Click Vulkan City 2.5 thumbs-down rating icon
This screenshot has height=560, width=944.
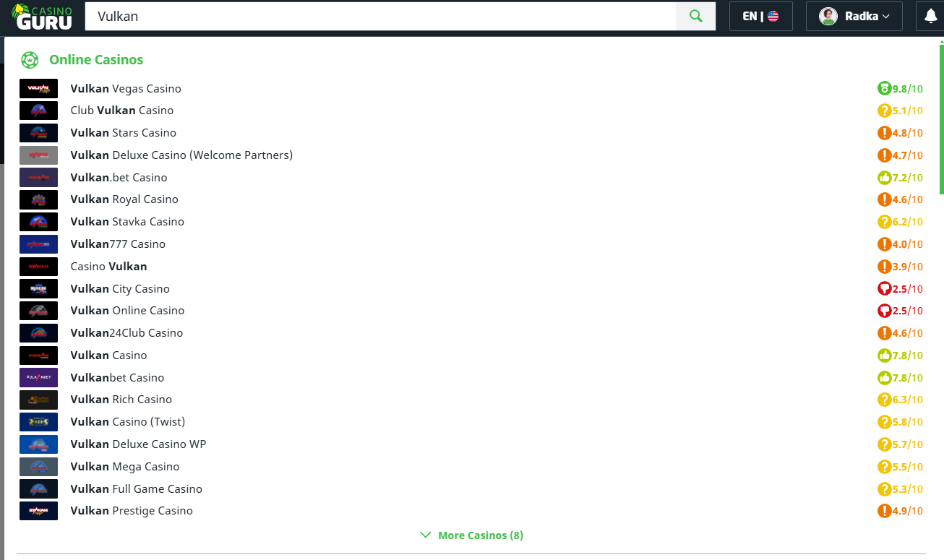[x=884, y=289]
